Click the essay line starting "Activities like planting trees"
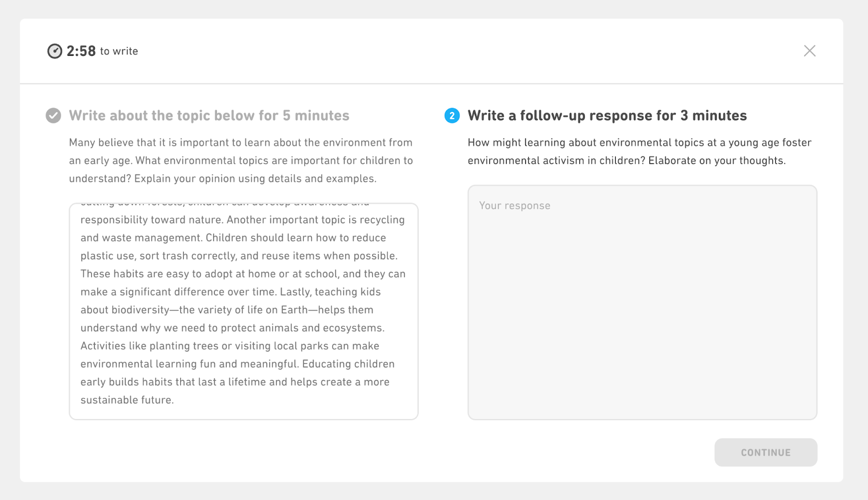The height and width of the screenshot is (500, 868). (229, 346)
